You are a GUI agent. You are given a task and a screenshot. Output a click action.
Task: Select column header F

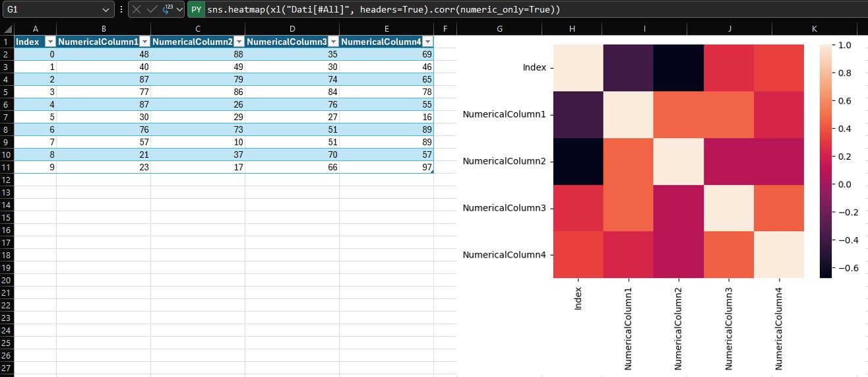445,28
